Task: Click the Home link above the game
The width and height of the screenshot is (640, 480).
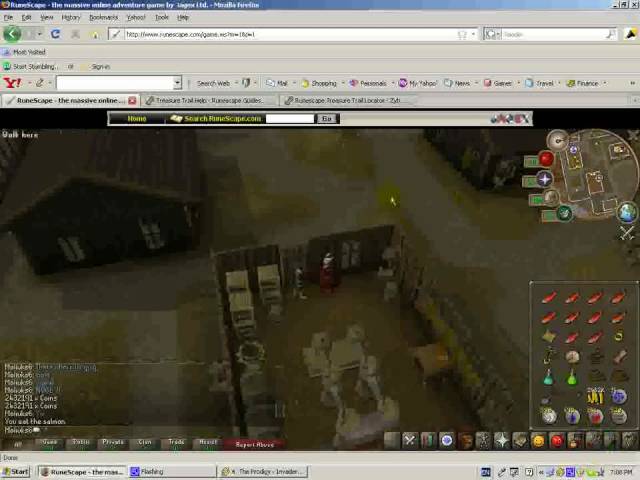Action: click(137, 119)
